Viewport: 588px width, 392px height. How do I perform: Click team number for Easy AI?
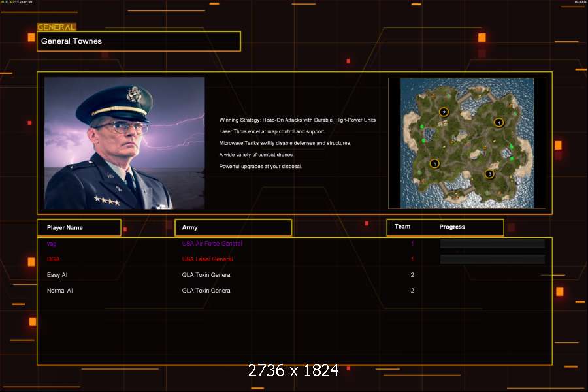tap(412, 275)
